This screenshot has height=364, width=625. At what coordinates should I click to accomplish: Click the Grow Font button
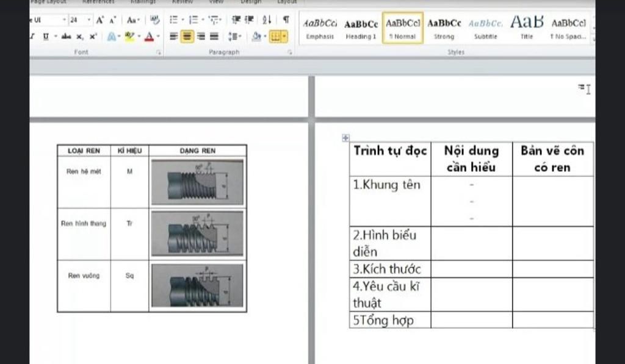point(100,20)
